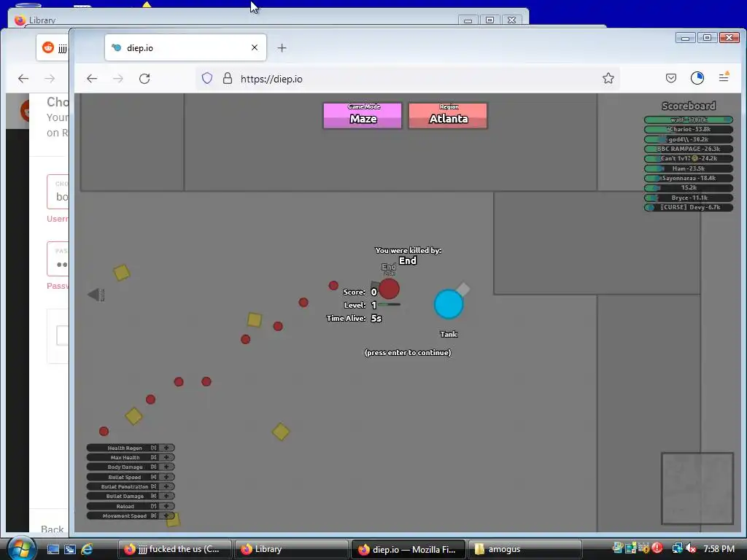Open the Firefox hamburger menu
The height and width of the screenshot is (560, 747).
[x=724, y=77]
